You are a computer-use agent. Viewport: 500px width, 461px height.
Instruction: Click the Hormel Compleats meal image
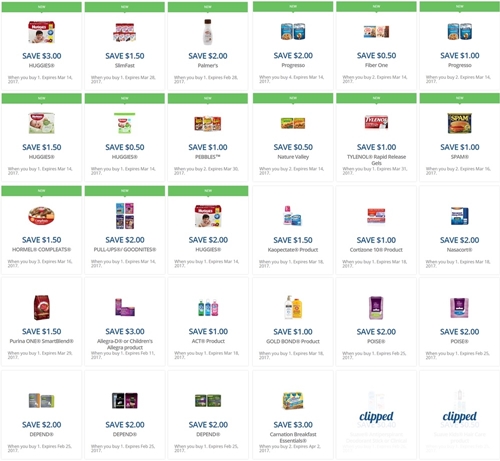pos(42,216)
